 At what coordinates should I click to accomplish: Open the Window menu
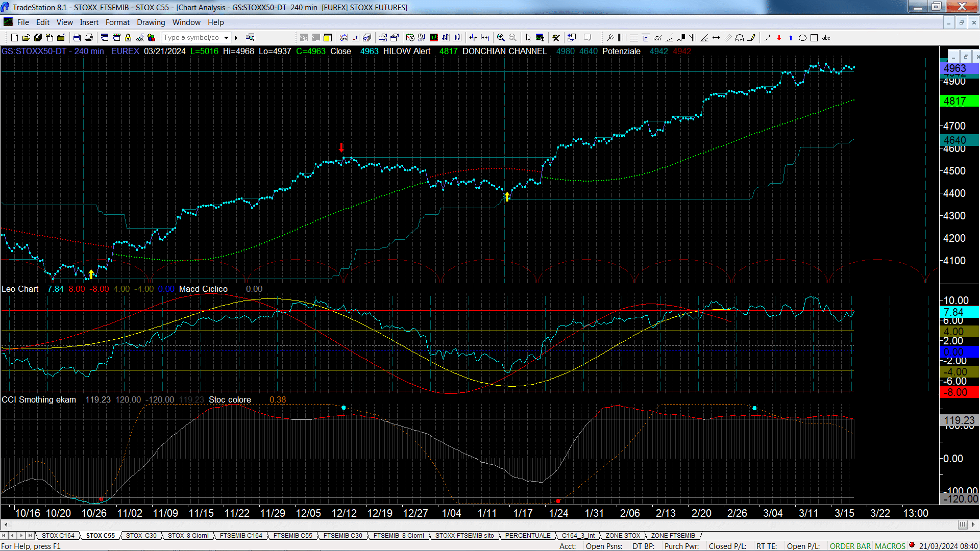(186, 22)
